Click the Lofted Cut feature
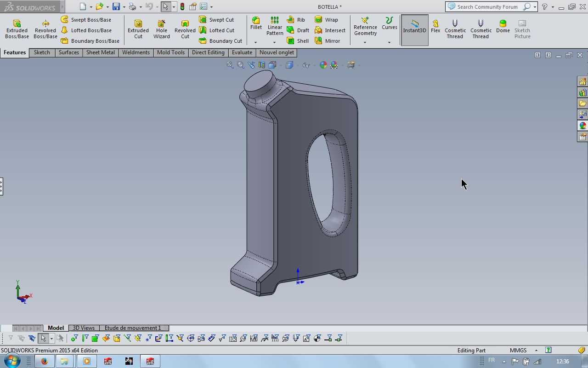 (216, 30)
